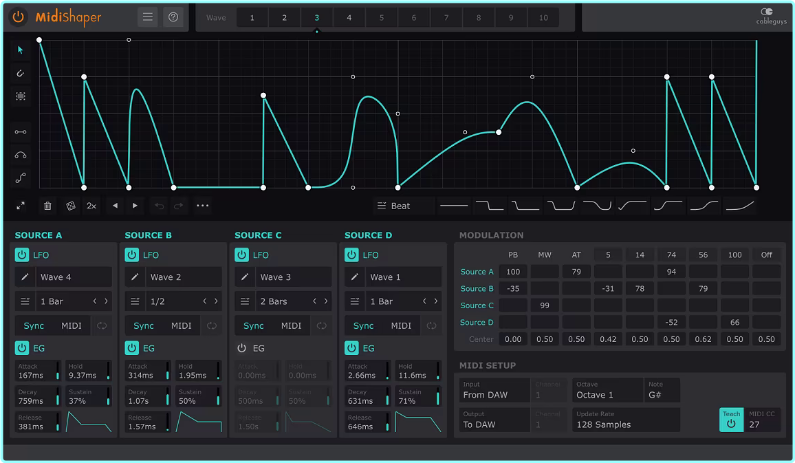This screenshot has height=463, width=795.
Task: Open the help question mark icon
Action: pyautogui.click(x=173, y=17)
